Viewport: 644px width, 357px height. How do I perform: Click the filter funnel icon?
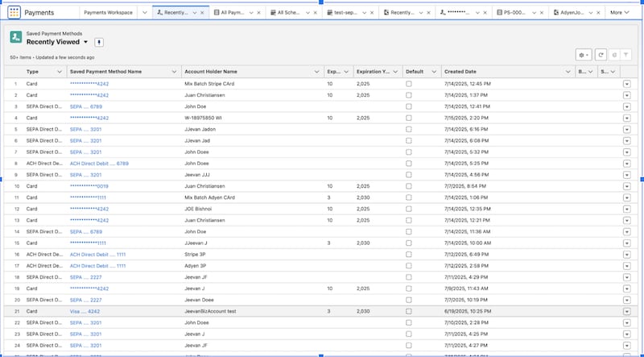point(626,54)
